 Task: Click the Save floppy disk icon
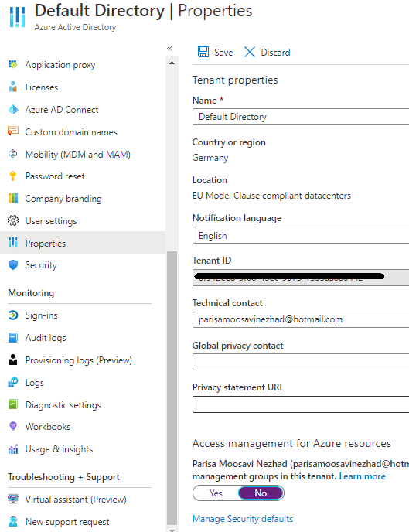203,52
